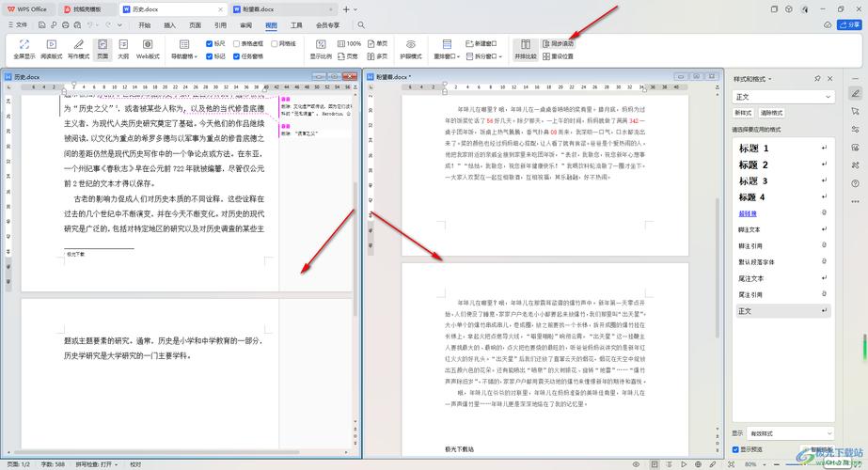Choose the 页面 page view icon
This screenshot has height=470, width=868.
point(103,49)
